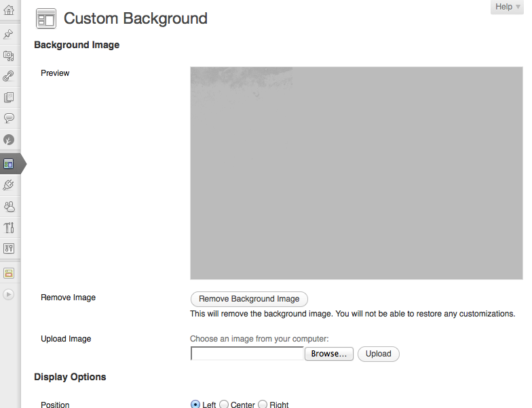Open the Tools icon in sidebar

point(9,227)
